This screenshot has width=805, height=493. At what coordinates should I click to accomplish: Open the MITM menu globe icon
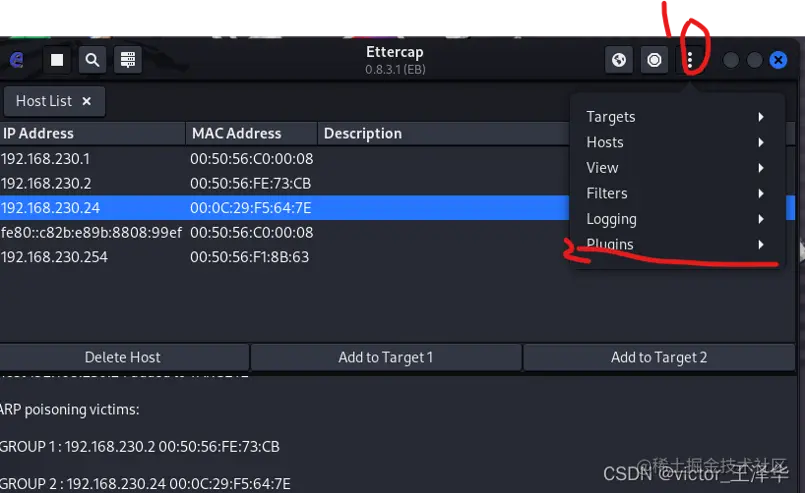620,60
